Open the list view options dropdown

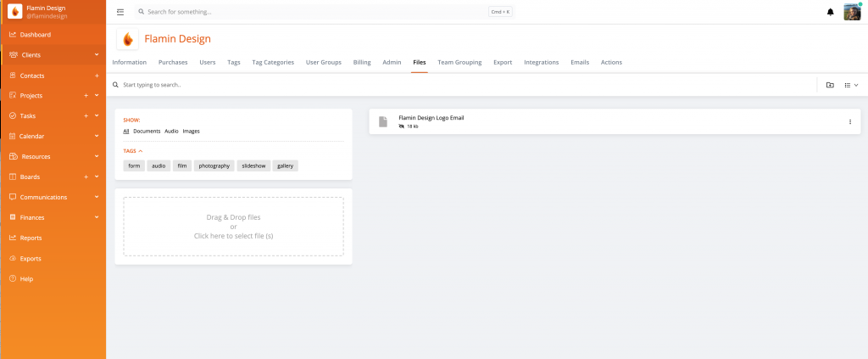(x=851, y=85)
